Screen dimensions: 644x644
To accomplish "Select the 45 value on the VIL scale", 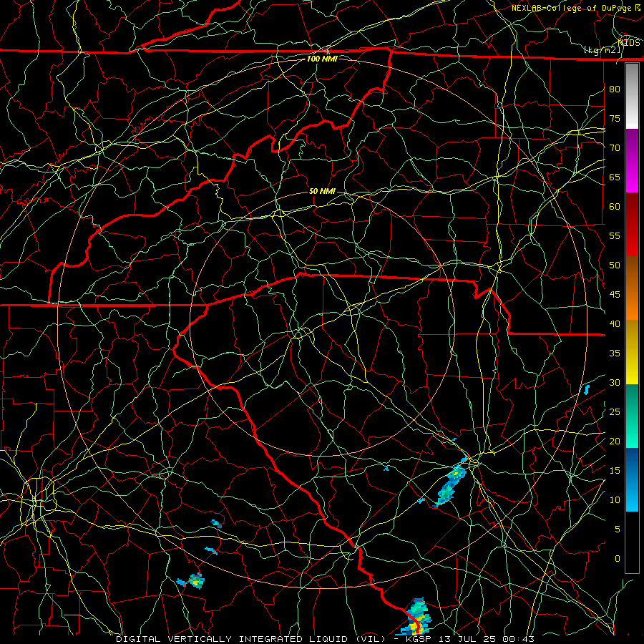I will pyautogui.click(x=615, y=295).
